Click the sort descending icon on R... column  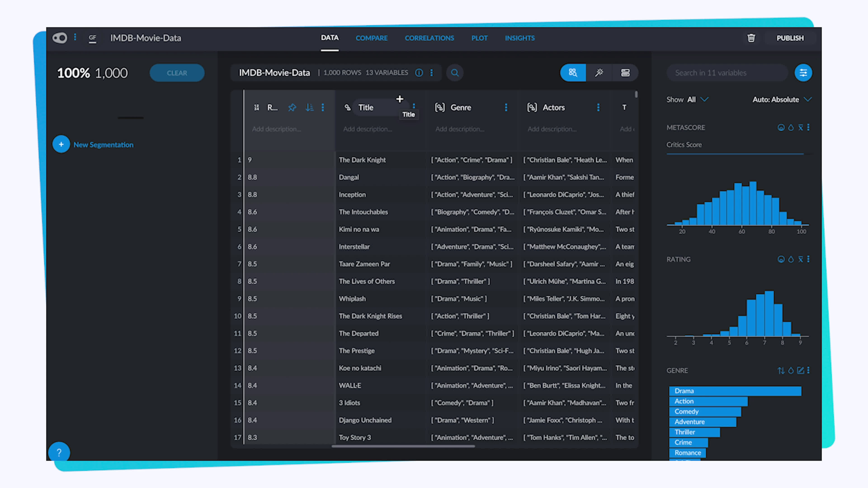[x=309, y=108]
